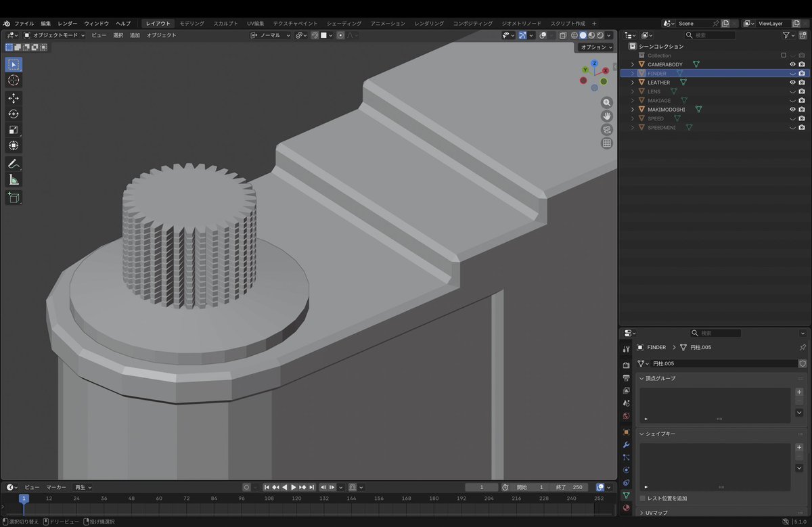
Task: Select the Rotate tool
Action: tap(14, 114)
